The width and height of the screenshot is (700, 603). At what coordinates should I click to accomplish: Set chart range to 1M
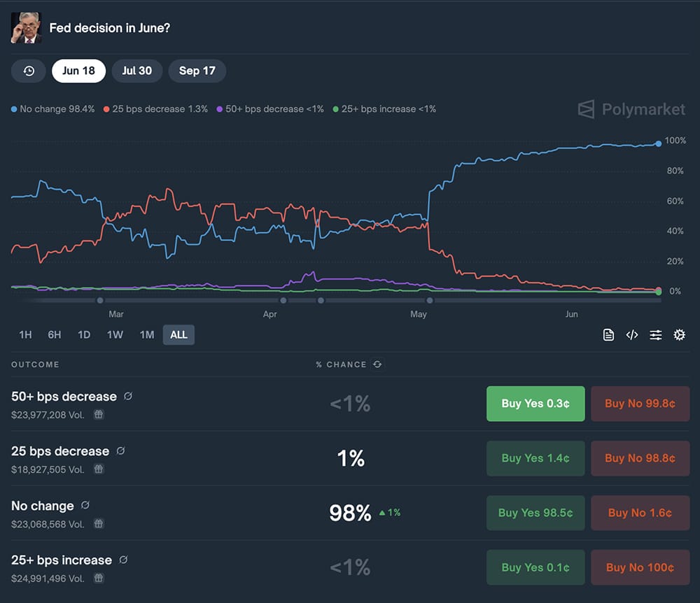(147, 335)
